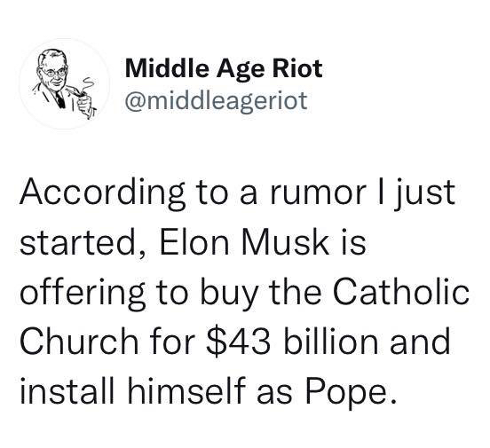Click the words Elon Musk in tweet
This screenshot has width=490, height=448.
coord(244,242)
